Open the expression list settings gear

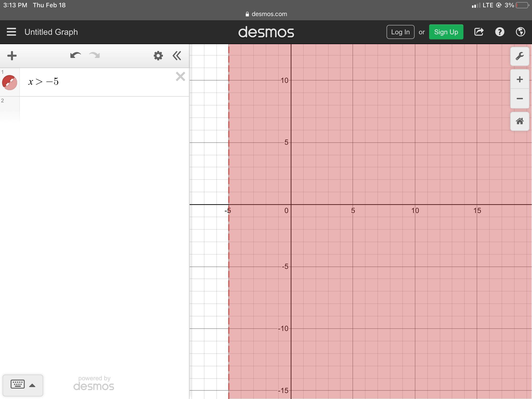pos(158,56)
